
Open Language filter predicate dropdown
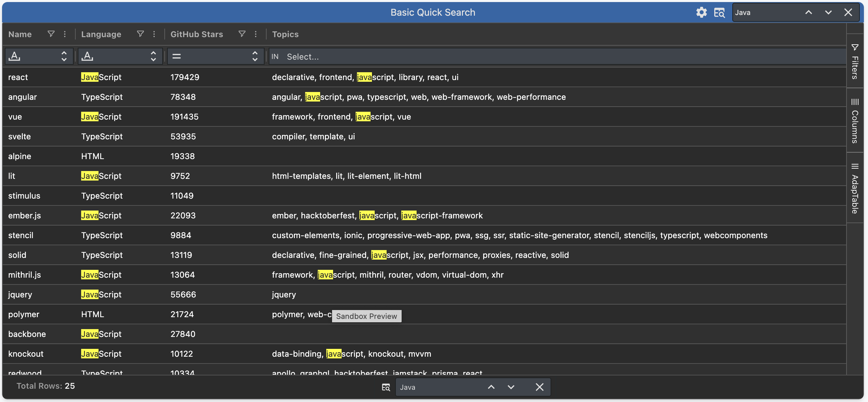(x=120, y=56)
